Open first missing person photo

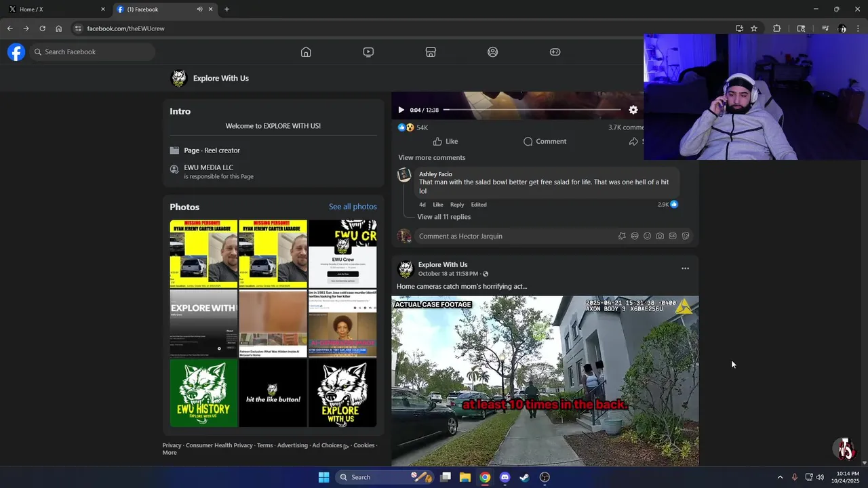pyautogui.click(x=203, y=254)
